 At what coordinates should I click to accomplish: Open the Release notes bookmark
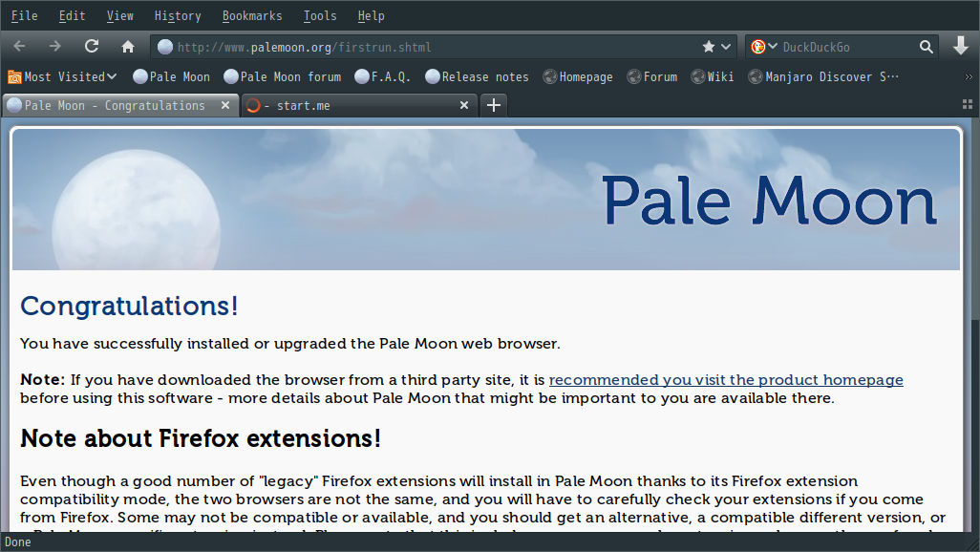(477, 77)
